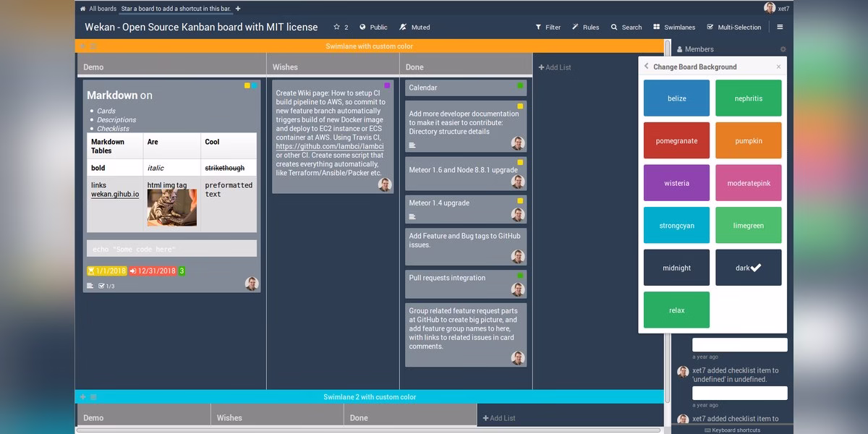Click description icon on developer documentation card

[x=412, y=145]
